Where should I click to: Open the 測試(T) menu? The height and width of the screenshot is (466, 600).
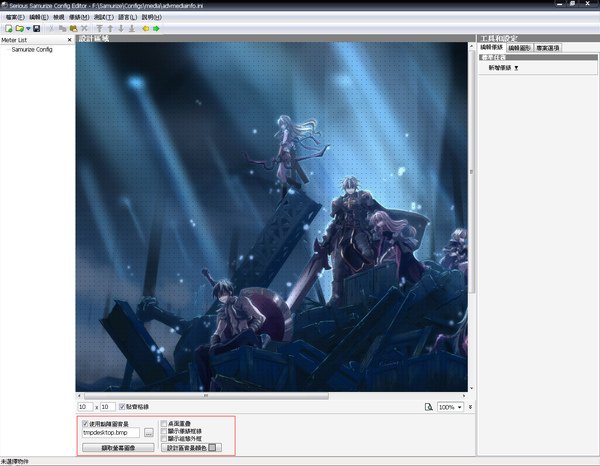tap(104, 17)
